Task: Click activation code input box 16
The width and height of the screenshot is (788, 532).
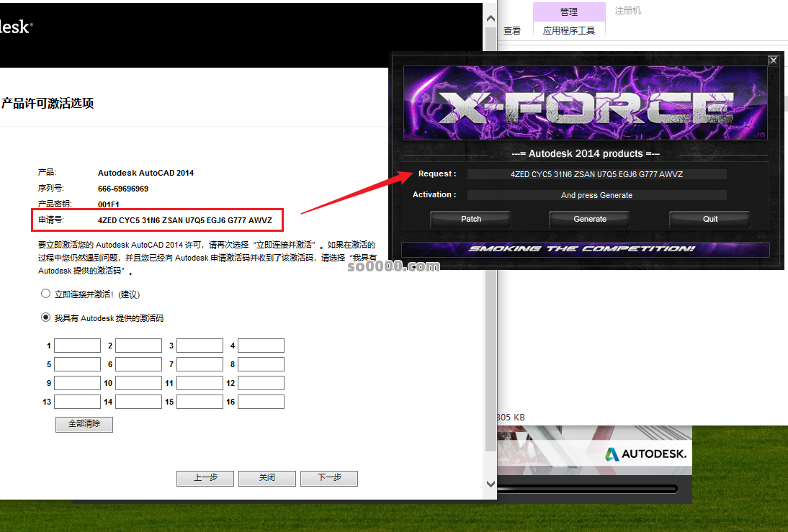Action: click(261, 402)
